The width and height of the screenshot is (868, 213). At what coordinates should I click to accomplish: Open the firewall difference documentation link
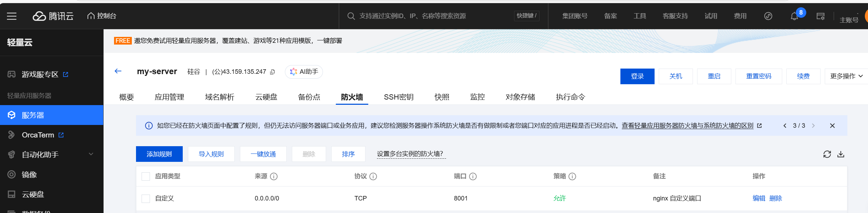(688, 126)
